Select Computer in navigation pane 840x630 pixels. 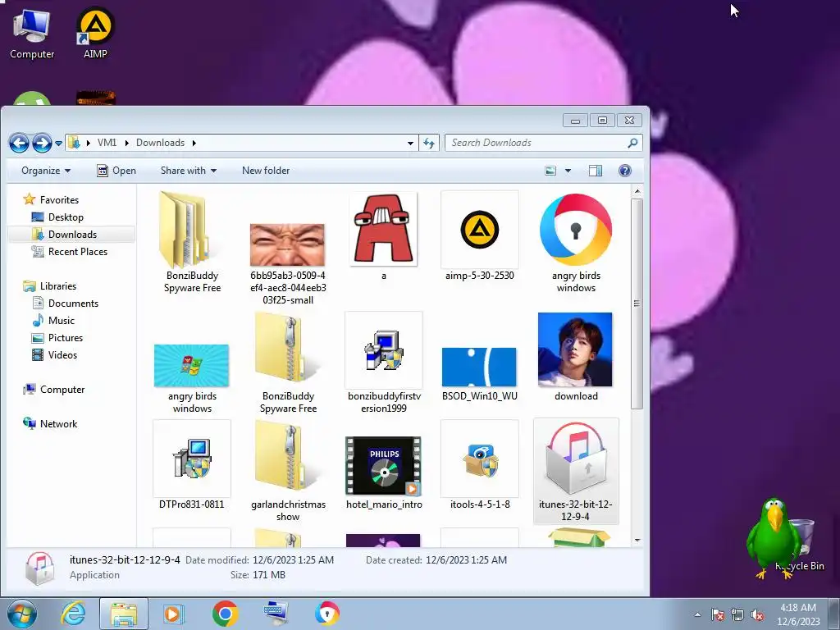[x=53, y=390]
